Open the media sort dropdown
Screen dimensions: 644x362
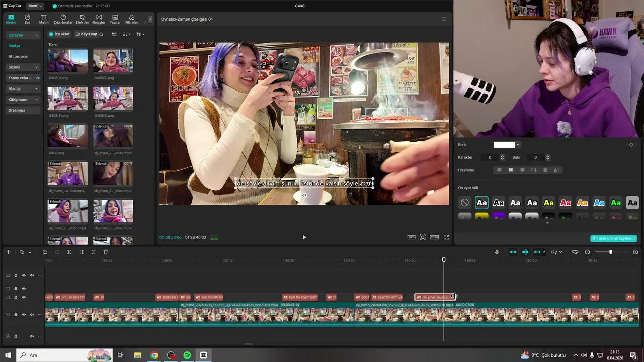[x=127, y=34]
